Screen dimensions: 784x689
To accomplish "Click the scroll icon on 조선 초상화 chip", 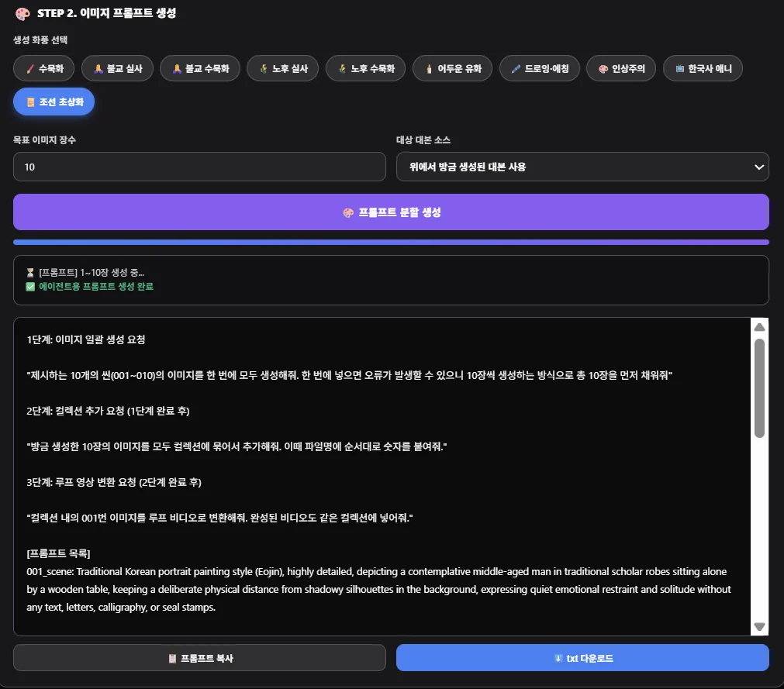I will pyautogui.click(x=30, y=102).
